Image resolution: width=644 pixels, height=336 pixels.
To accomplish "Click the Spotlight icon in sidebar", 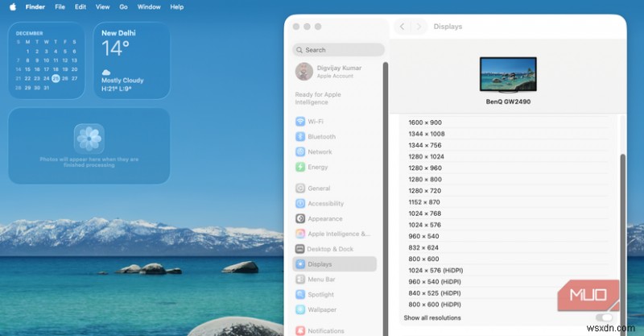I will tap(300, 294).
